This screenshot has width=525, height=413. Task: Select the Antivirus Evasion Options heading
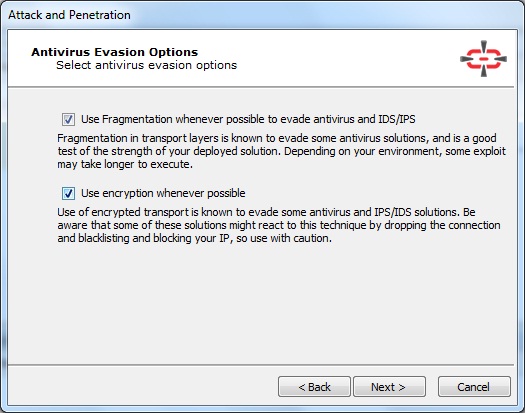pos(115,52)
